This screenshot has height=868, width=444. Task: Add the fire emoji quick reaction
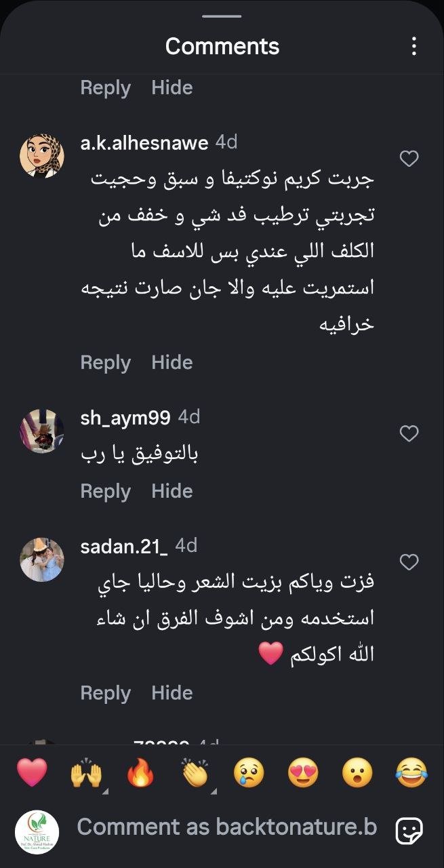click(139, 773)
